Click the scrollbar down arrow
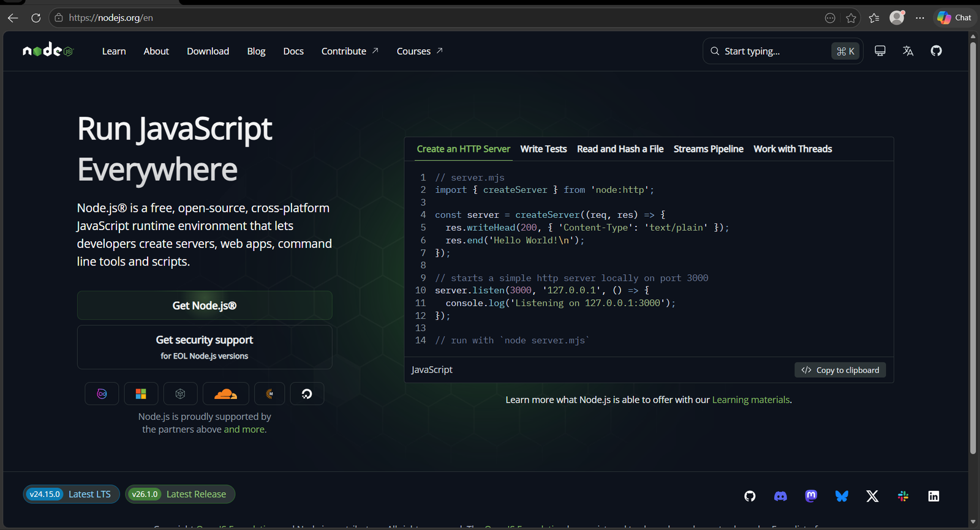This screenshot has height=530, width=980. 973,522
